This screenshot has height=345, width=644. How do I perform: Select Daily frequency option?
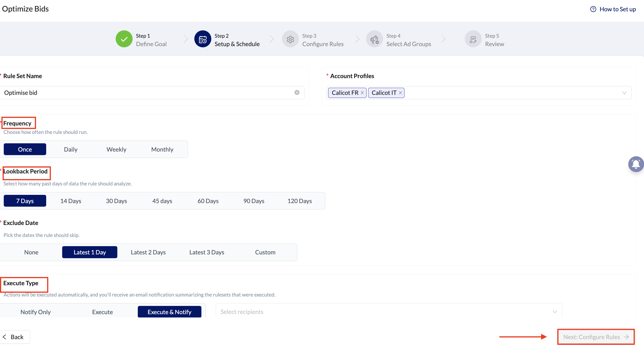pyautogui.click(x=70, y=149)
